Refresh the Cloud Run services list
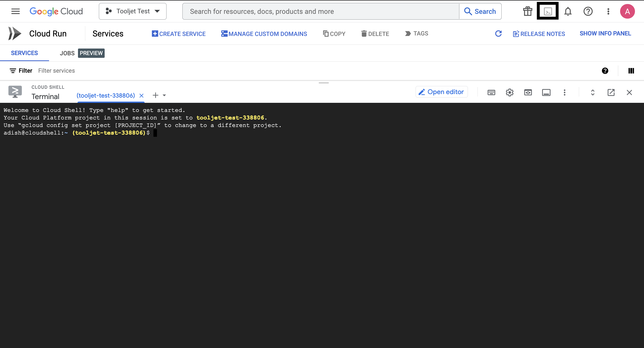644x348 pixels. coord(498,33)
